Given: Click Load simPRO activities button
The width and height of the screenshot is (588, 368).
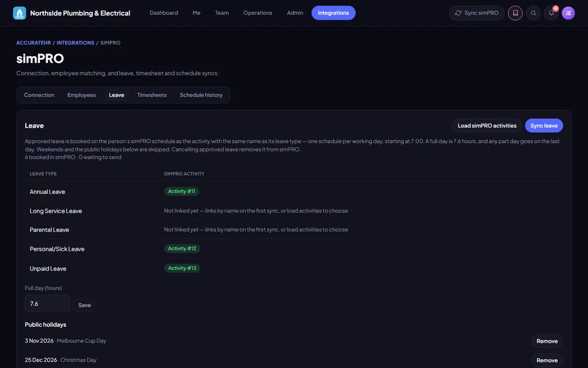Looking at the screenshot, I should click(487, 126).
